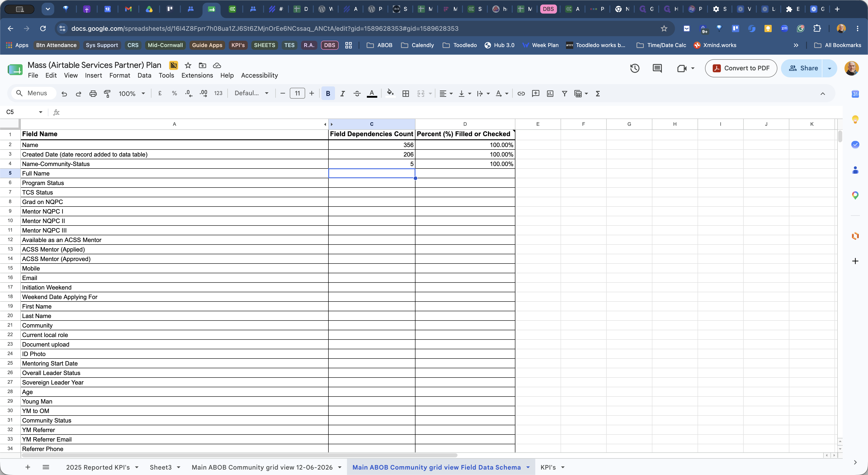Screen dimensions: 868x475
Task: Decrease decimal places icon
Action: click(x=189, y=93)
